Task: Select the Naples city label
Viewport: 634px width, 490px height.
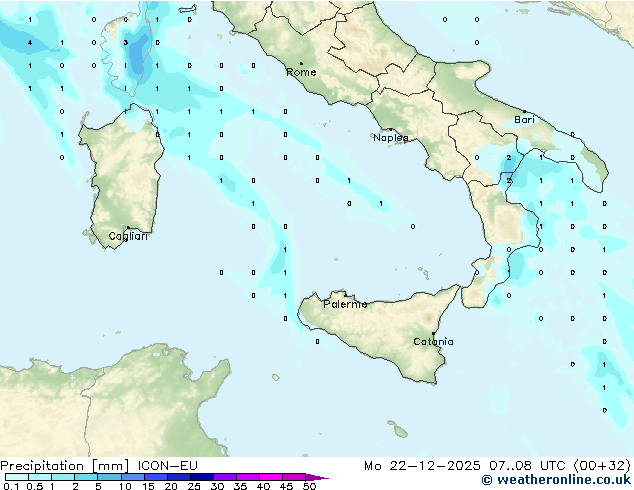Action: pyautogui.click(x=391, y=138)
